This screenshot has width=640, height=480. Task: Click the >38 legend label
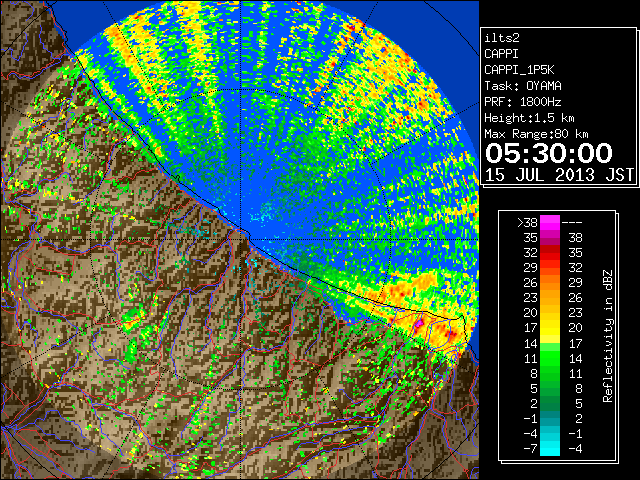click(x=527, y=223)
